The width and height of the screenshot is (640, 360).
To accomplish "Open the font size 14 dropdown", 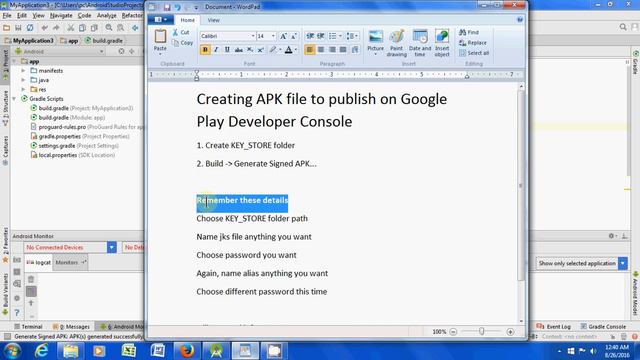I will 273,36.
